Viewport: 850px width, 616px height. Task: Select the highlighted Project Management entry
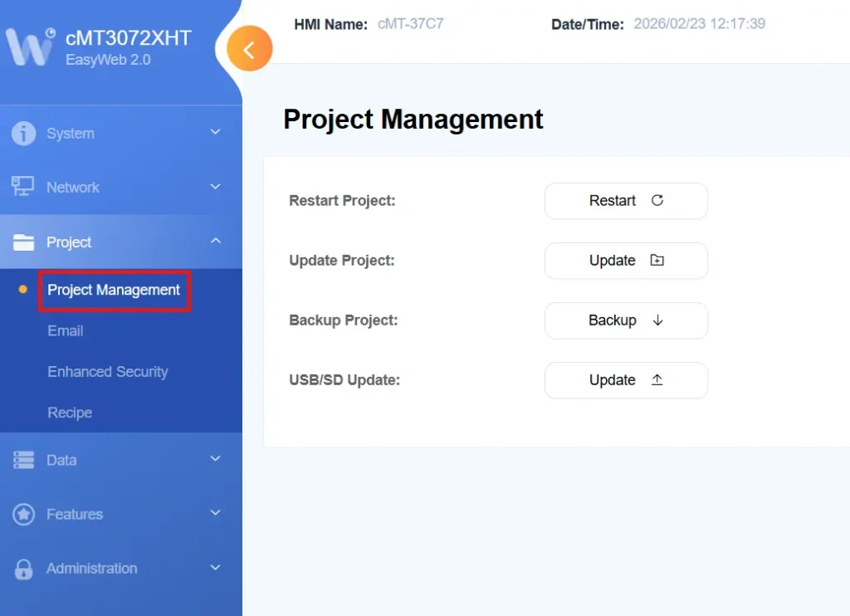(x=114, y=290)
